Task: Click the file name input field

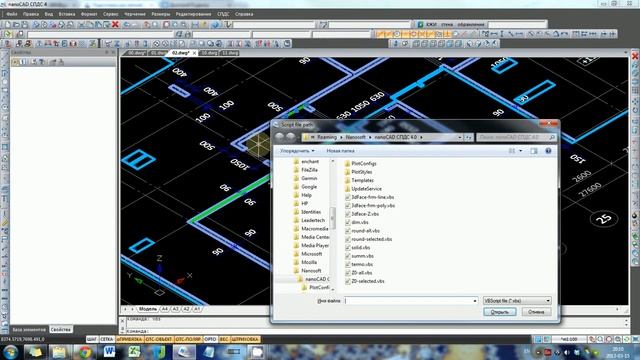Action: click(408, 301)
